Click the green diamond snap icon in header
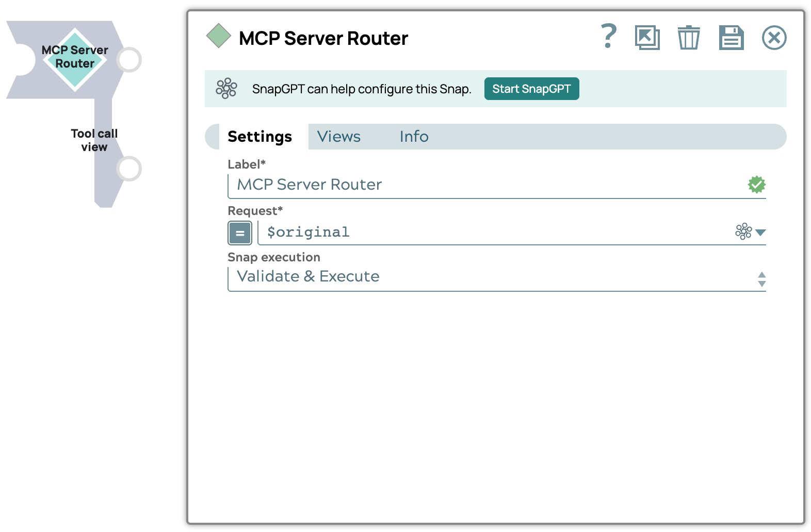Image resolution: width=811 pixels, height=532 pixels. (x=219, y=36)
